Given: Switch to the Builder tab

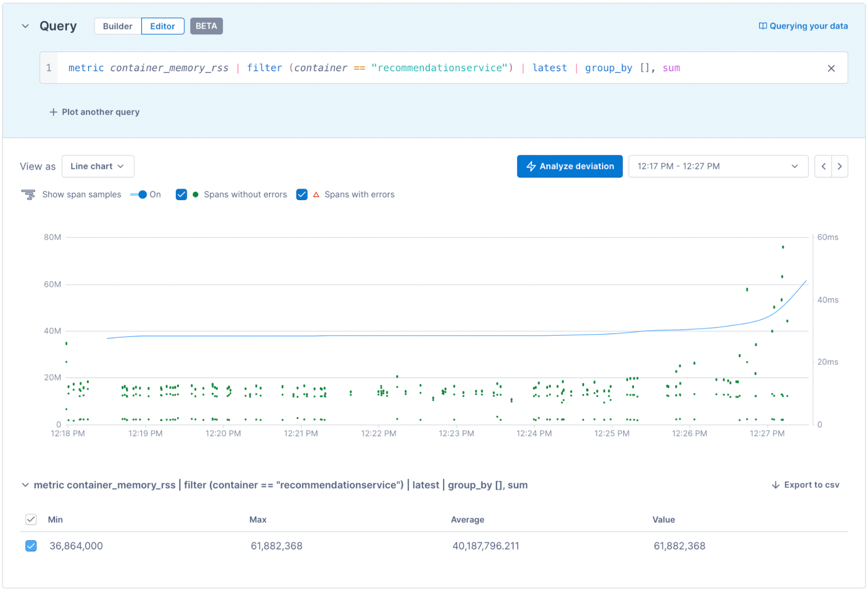Looking at the screenshot, I should tap(118, 26).
